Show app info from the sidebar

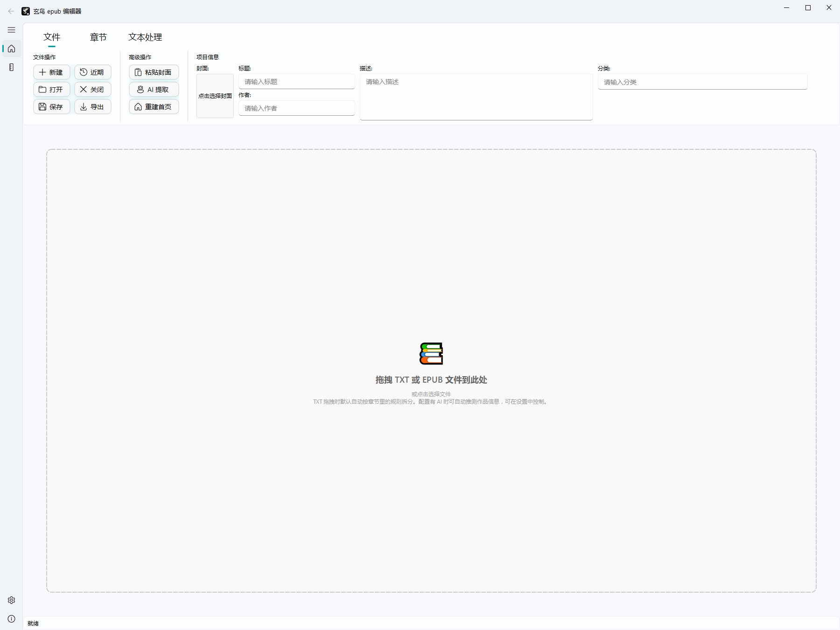tap(11, 619)
